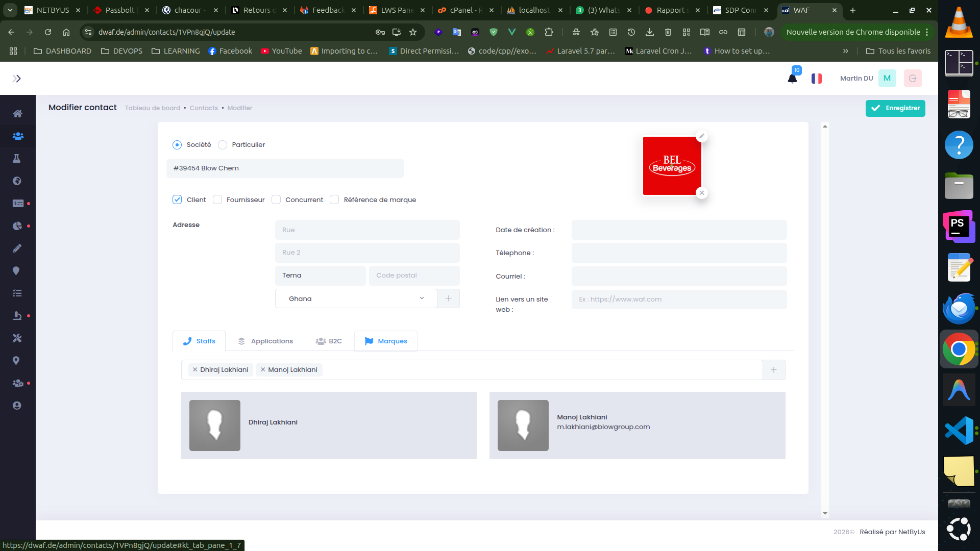Check the Fournisseur checkbox
980x551 pixels.
tap(217, 199)
